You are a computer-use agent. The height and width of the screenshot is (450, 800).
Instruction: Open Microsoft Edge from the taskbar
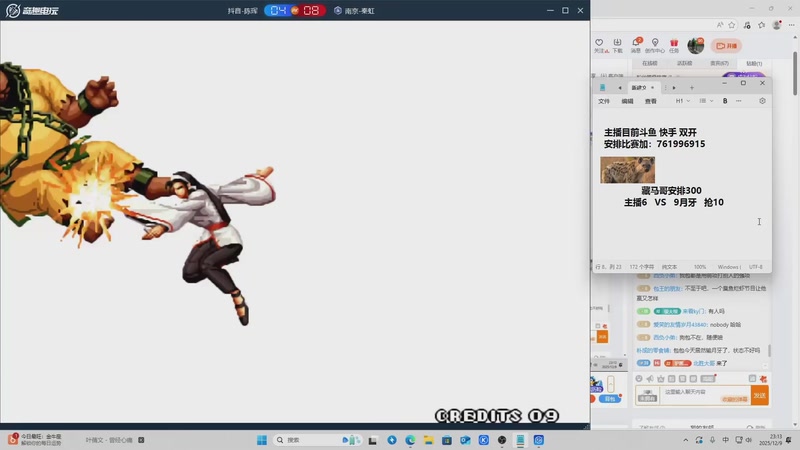point(410,440)
